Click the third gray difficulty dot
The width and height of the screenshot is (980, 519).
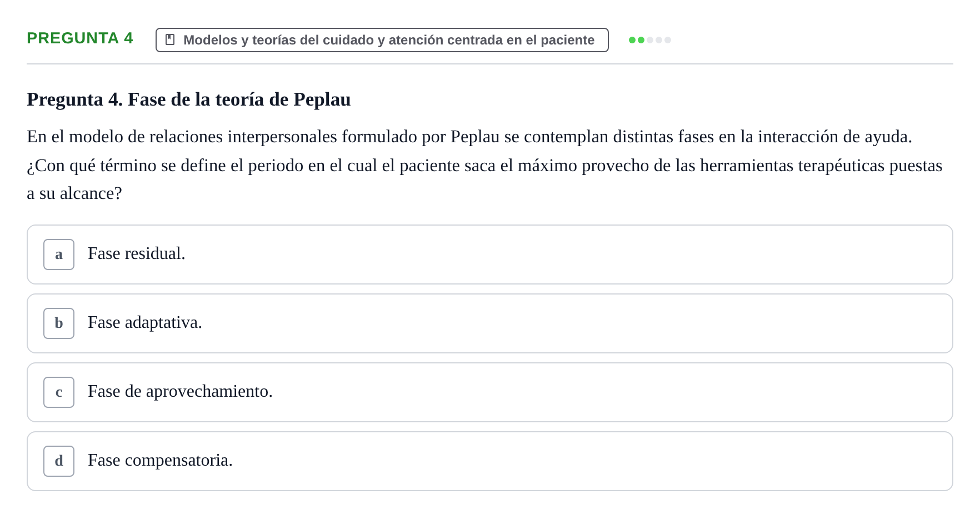pos(650,40)
